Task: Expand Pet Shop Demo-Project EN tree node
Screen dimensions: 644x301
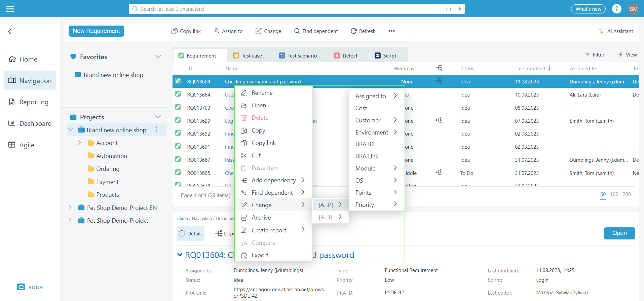Action: [x=70, y=208]
